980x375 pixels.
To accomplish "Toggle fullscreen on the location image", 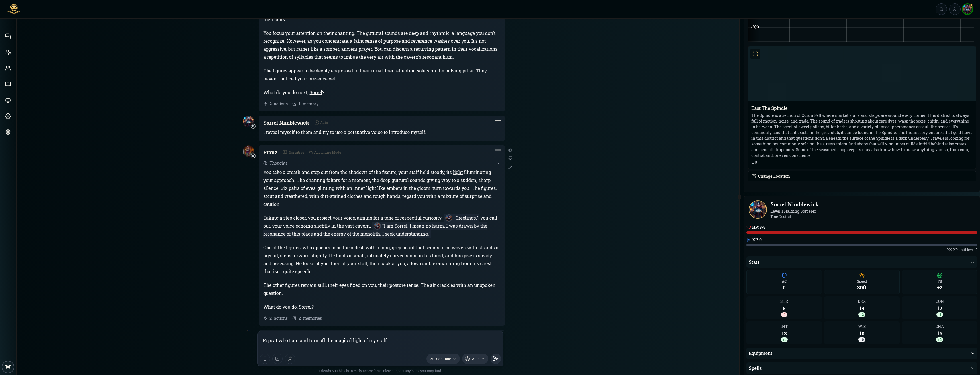I will click(755, 54).
